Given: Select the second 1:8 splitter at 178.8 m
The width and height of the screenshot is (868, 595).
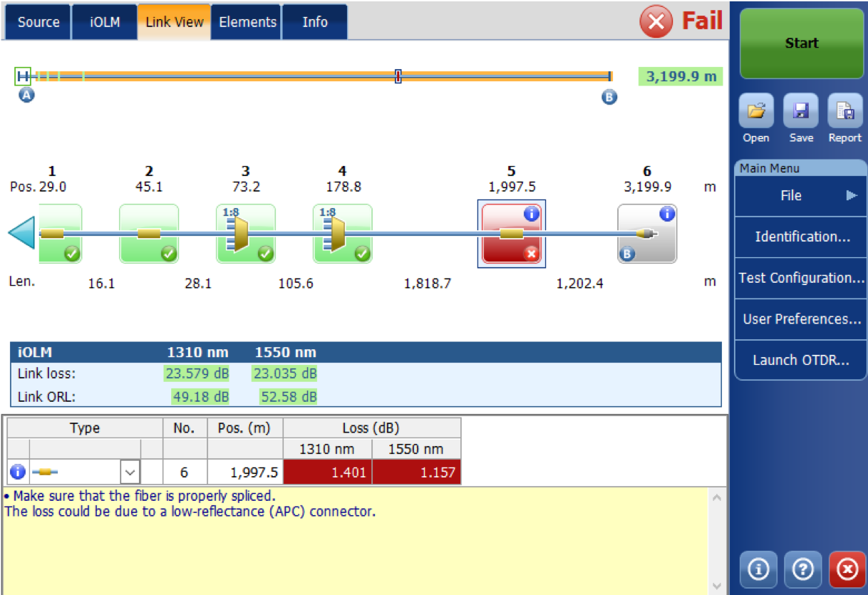Looking at the screenshot, I should (342, 234).
